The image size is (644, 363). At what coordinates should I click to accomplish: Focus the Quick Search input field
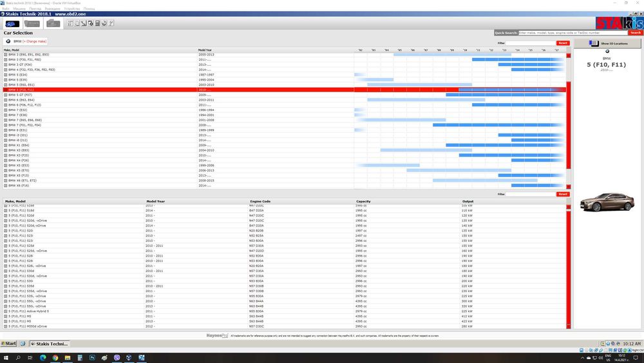point(573,32)
